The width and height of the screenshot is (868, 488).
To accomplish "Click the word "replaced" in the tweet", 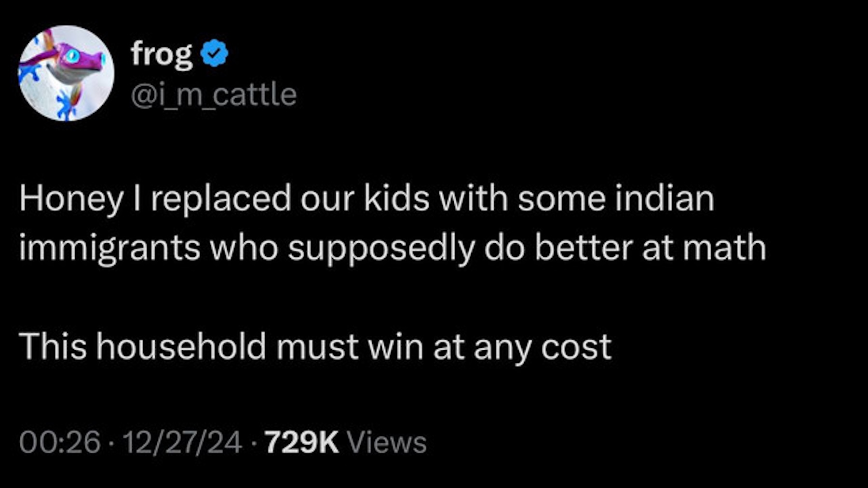I will [221, 198].
